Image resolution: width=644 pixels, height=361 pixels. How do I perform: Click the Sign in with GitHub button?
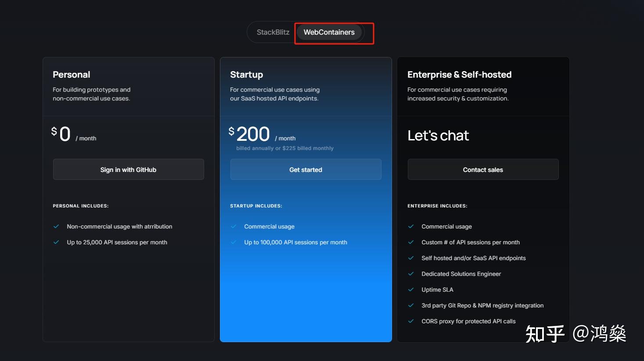128,170
